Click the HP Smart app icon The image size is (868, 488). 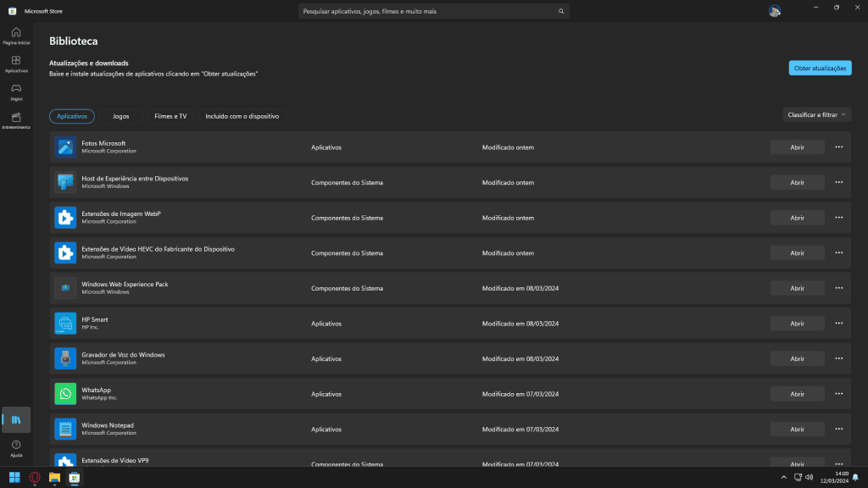(x=65, y=323)
